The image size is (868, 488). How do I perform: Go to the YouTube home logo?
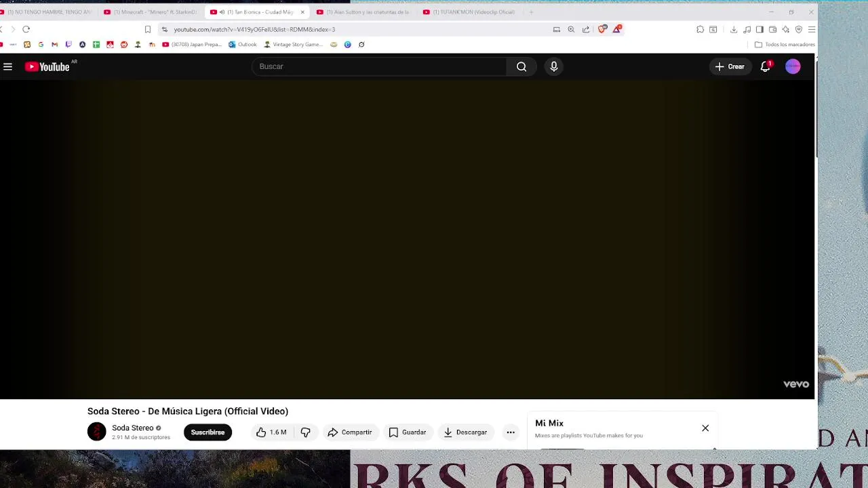(x=47, y=66)
